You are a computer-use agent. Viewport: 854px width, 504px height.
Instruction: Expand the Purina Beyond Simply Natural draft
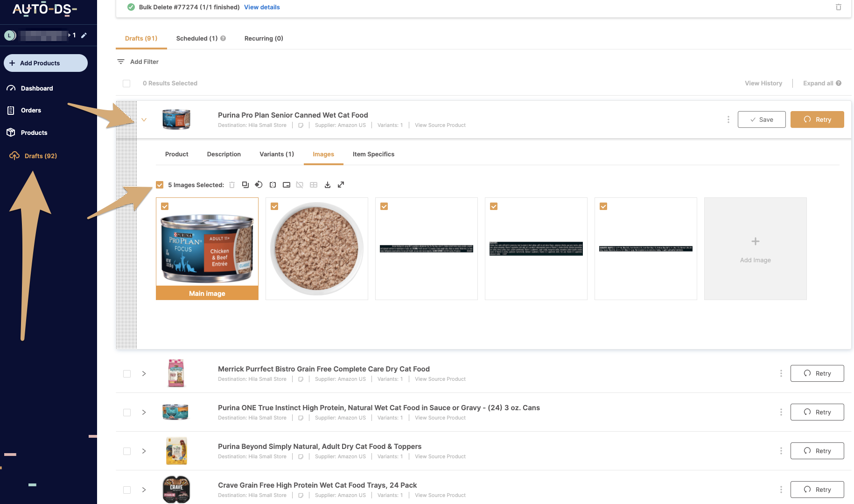pos(144,451)
